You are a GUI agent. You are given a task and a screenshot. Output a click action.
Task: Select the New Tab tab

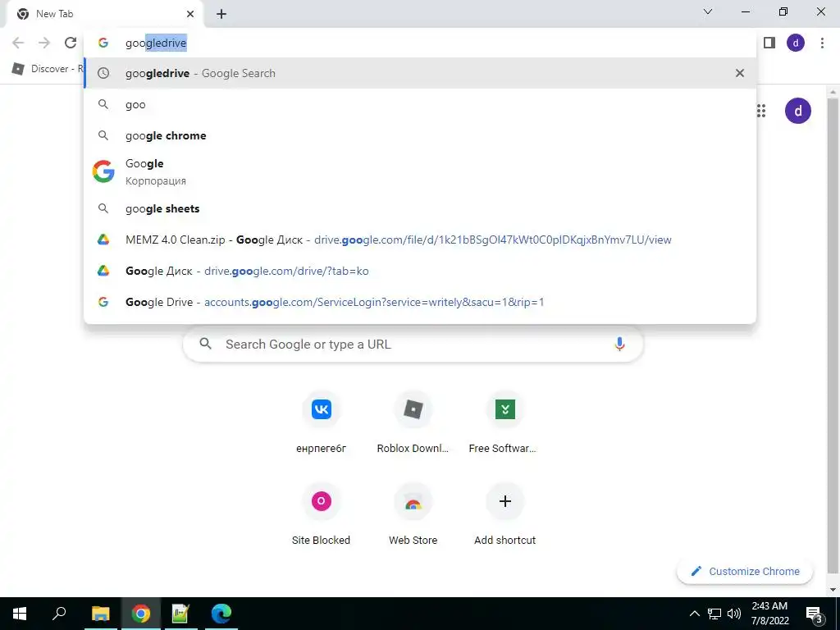click(x=104, y=14)
